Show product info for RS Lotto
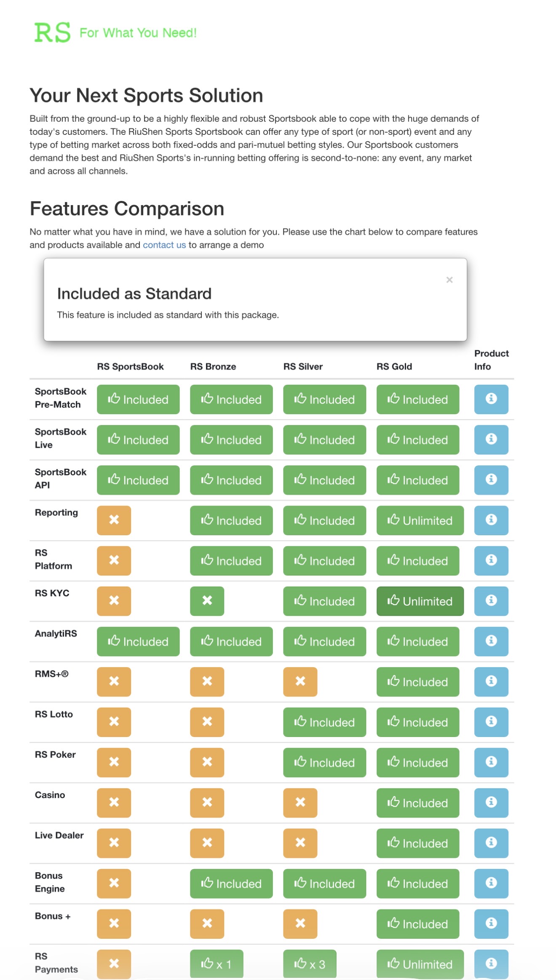The height and width of the screenshot is (980, 556). (x=491, y=722)
